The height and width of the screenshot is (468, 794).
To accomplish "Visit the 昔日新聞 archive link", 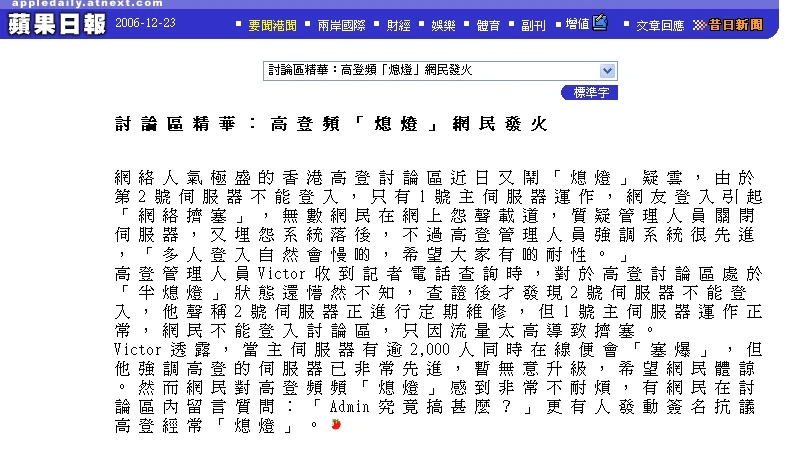I will coord(736,25).
